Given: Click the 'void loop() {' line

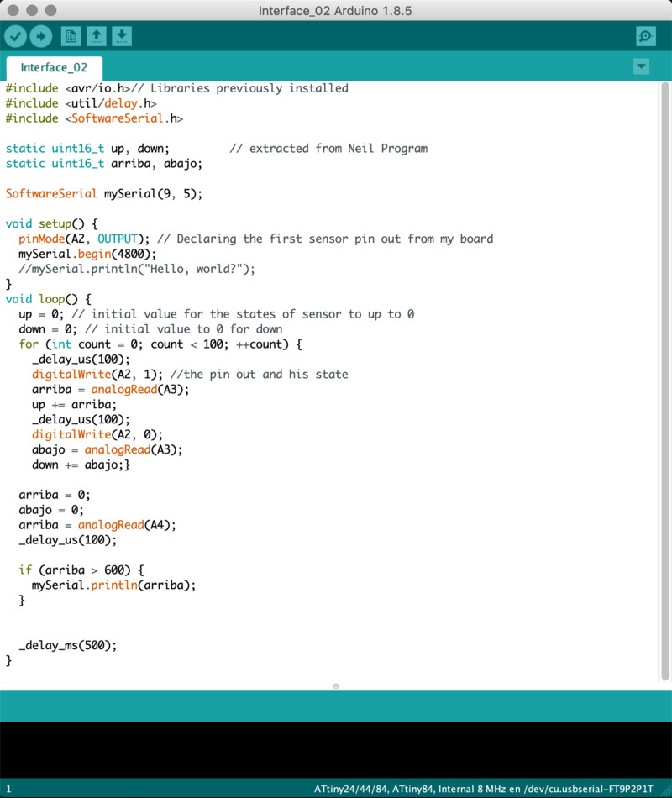Looking at the screenshot, I should pyautogui.click(x=49, y=299).
